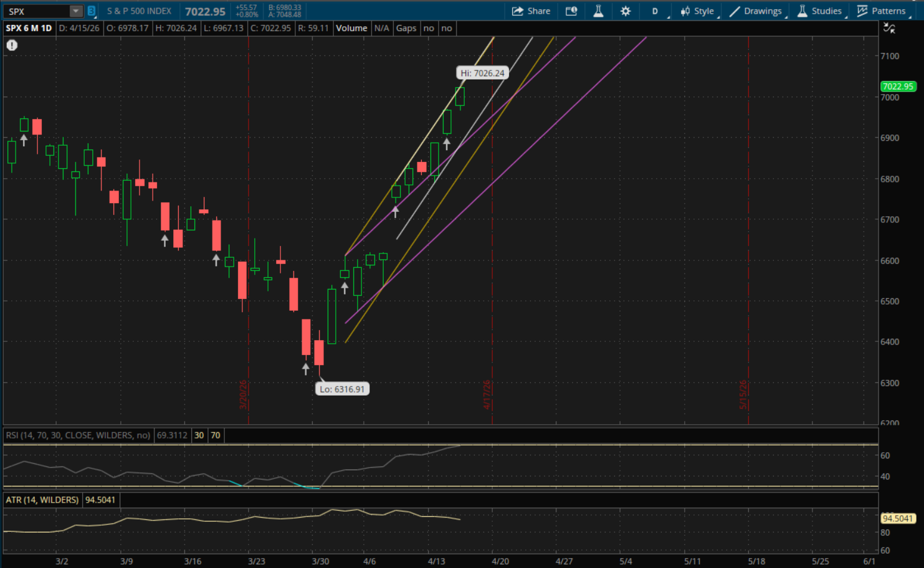924x568 pixels.
Task: Open the D timeframe dropdown
Action: (655, 11)
